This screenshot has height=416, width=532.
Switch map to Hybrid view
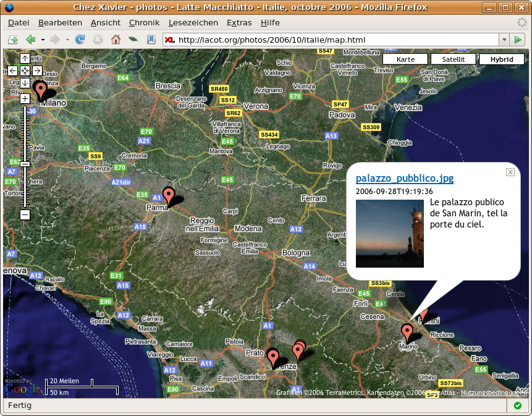(502, 59)
